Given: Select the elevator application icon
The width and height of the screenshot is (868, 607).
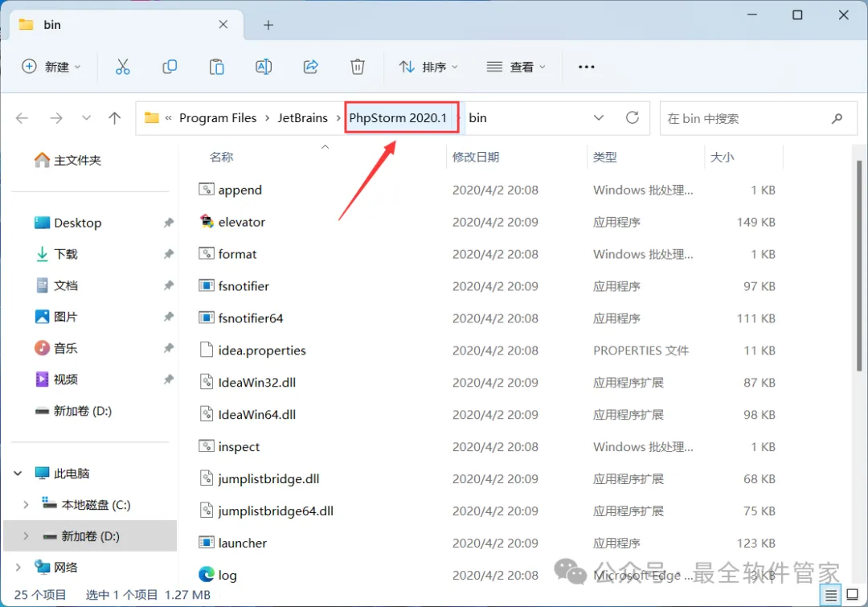Looking at the screenshot, I should [x=206, y=222].
